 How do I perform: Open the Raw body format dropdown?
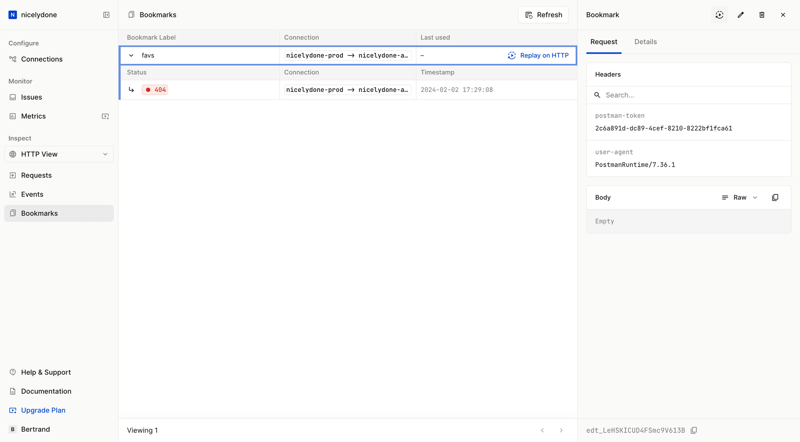(x=740, y=198)
